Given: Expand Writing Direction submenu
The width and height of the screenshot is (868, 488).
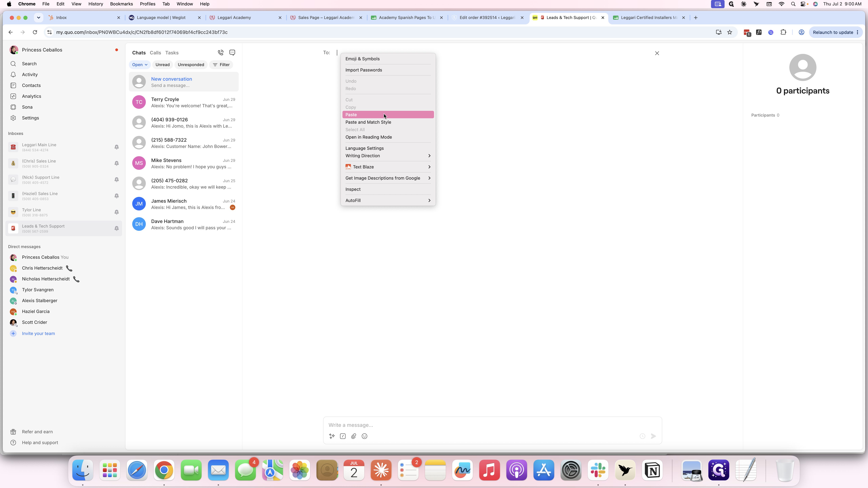Looking at the screenshot, I should [388, 156].
